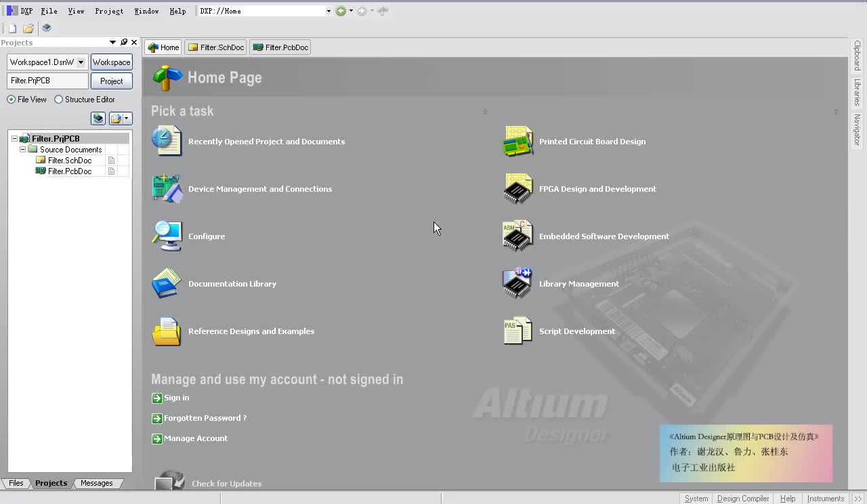The height and width of the screenshot is (504, 867).
Task: Click the DXP://Home address field
Action: point(261,11)
